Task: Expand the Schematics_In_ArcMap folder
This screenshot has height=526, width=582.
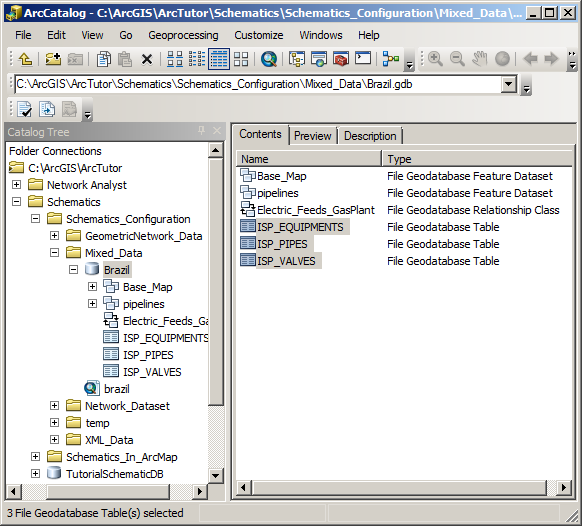Action: 35,457
